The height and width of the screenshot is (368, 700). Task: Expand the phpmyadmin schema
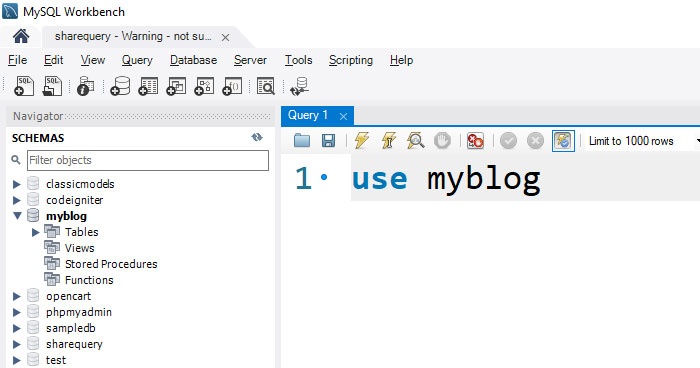coord(17,312)
